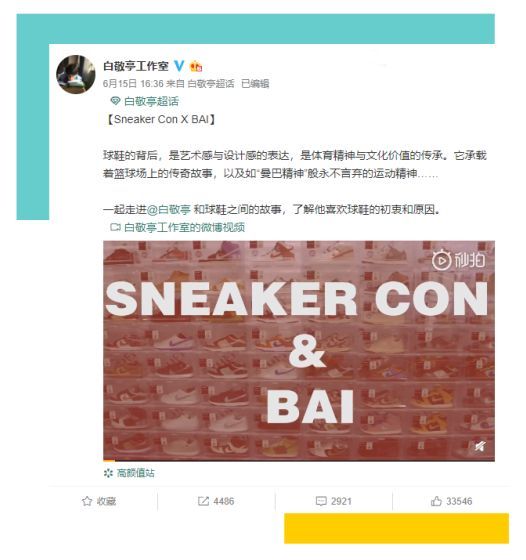Click the video camera icon before video link
Screen dimensions: 526x560
point(115,227)
